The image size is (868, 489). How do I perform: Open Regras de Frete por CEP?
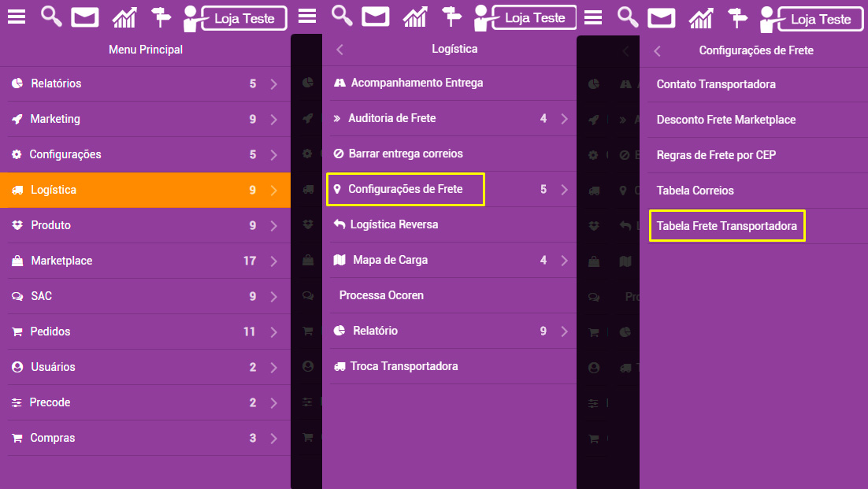[x=716, y=155]
